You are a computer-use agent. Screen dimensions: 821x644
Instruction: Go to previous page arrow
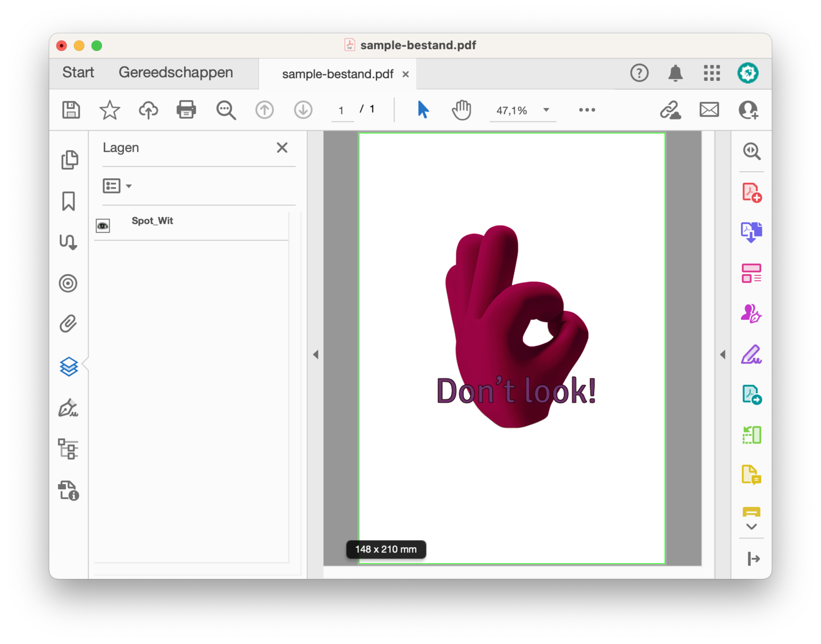tap(264, 110)
